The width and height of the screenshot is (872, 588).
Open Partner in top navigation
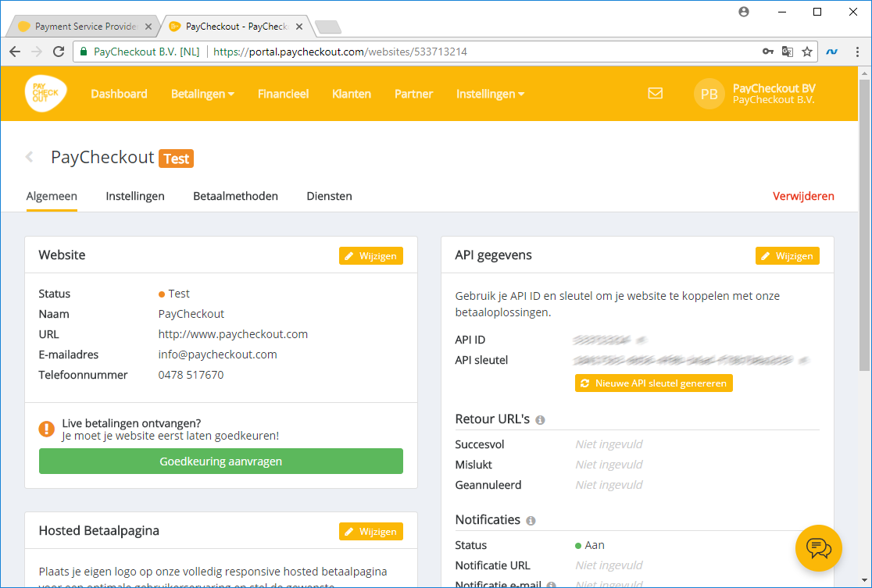pyautogui.click(x=413, y=94)
